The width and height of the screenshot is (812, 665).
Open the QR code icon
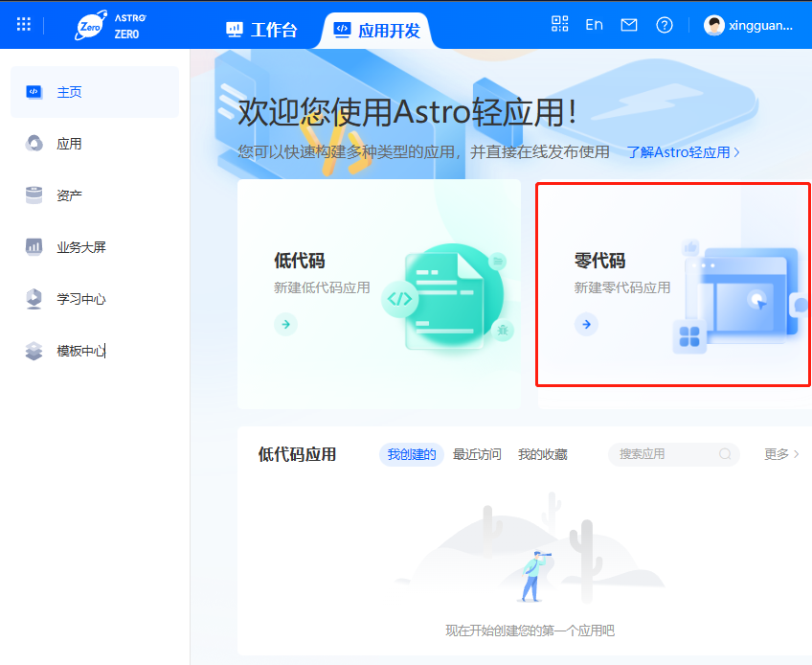(x=560, y=24)
